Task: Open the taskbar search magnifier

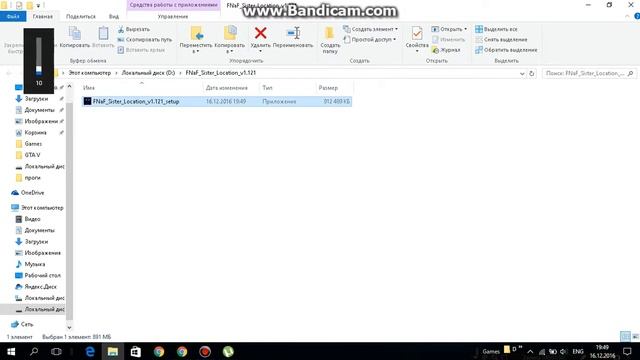Action: [34, 351]
